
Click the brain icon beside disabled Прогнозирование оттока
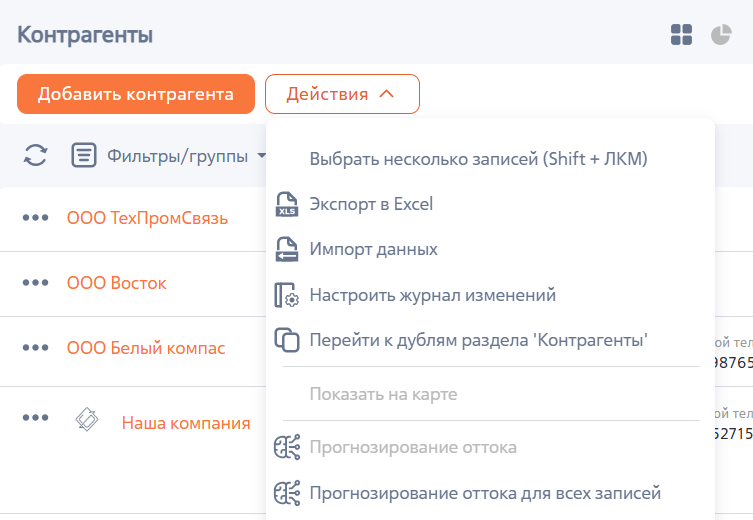(x=287, y=447)
